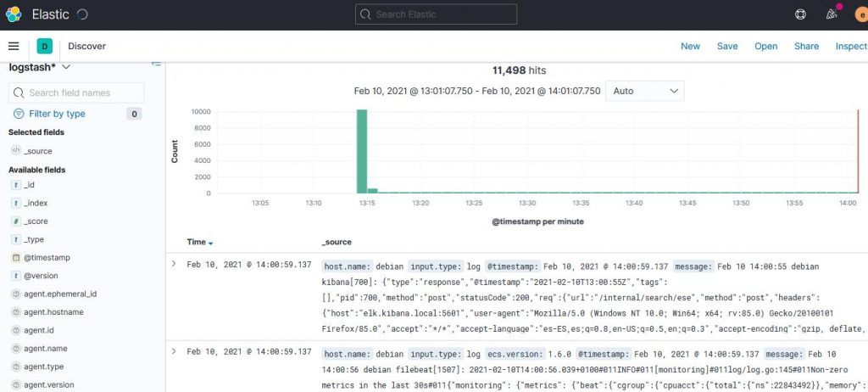Image resolution: width=868 pixels, height=392 pixels.
Task: Select the @timestamp available field
Action: click(x=47, y=258)
